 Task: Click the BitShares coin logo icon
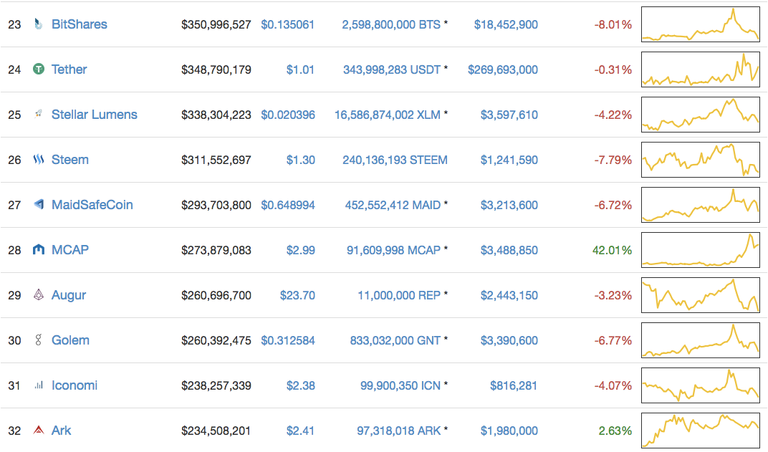click(38, 24)
